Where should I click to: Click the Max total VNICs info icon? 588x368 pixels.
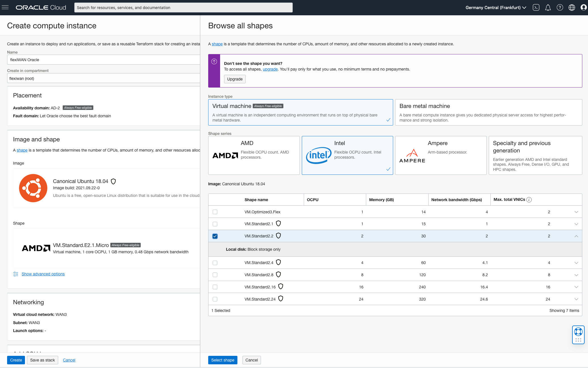529,200
